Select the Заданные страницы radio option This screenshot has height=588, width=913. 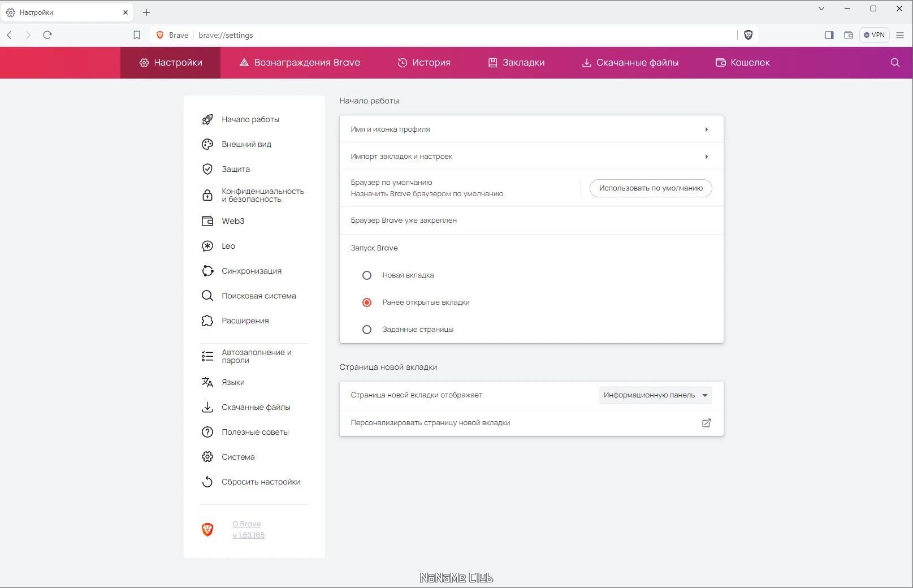[367, 330]
